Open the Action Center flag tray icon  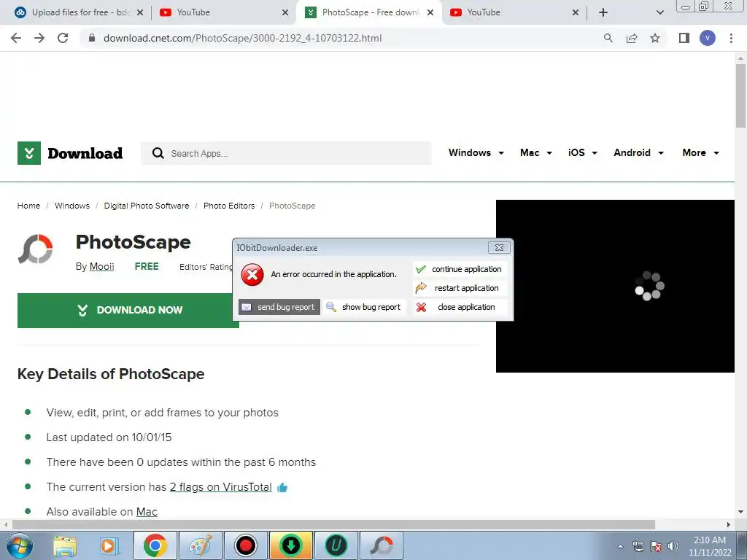(x=656, y=546)
